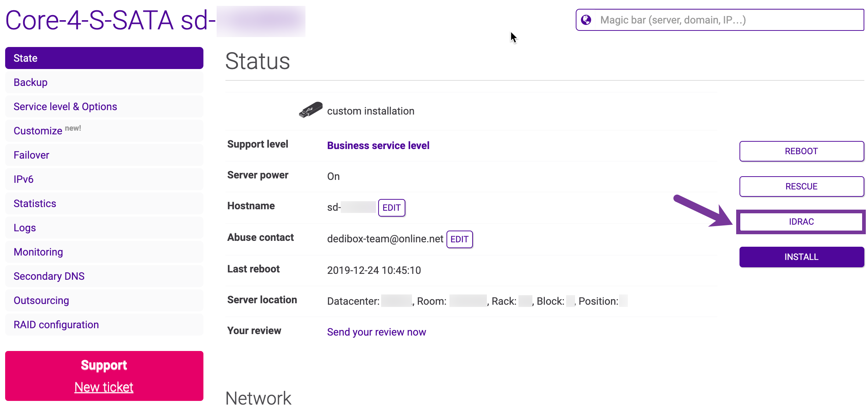This screenshot has width=868, height=420.
Task: Click the globe icon in Magic bar
Action: coord(586,20)
